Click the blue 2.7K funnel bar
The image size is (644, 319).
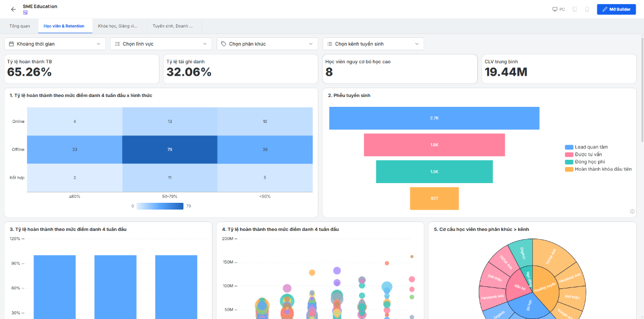tap(434, 118)
